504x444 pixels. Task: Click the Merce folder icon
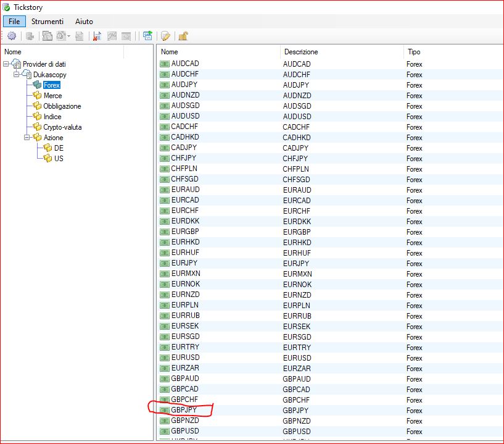point(37,95)
